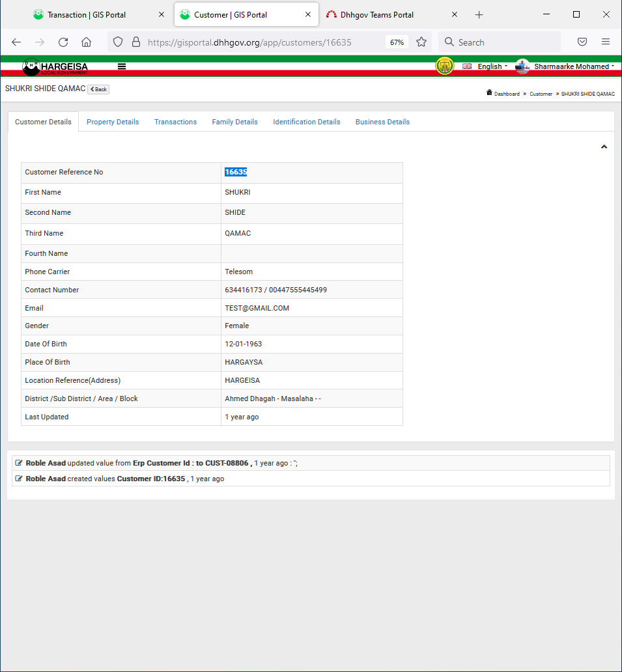Click the gender value Female
The image size is (622, 672).
[x=236, y=326]
